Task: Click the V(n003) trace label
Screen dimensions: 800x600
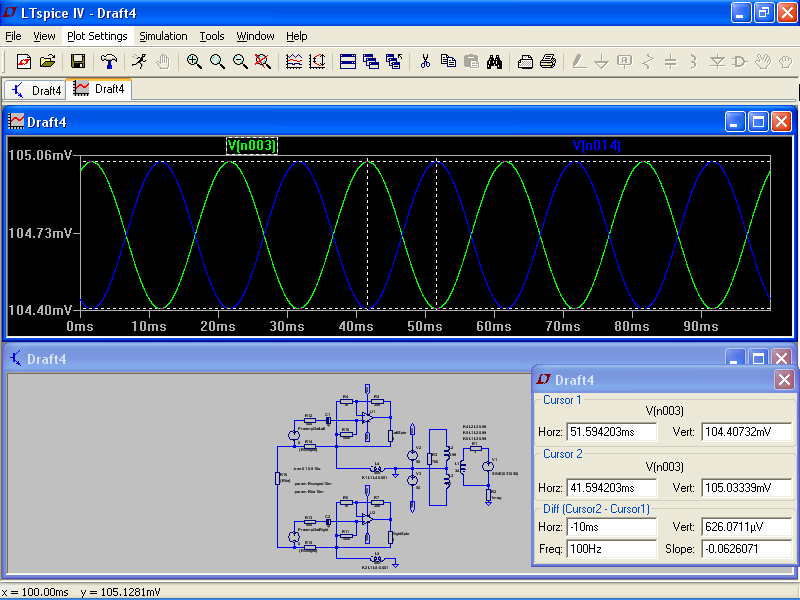Action: pos(252,145)
